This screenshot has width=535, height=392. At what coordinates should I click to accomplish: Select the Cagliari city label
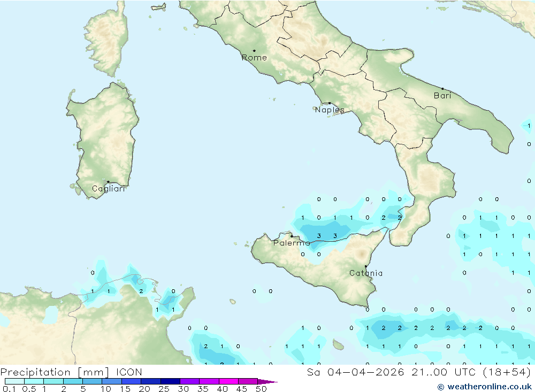click(109, 189)
